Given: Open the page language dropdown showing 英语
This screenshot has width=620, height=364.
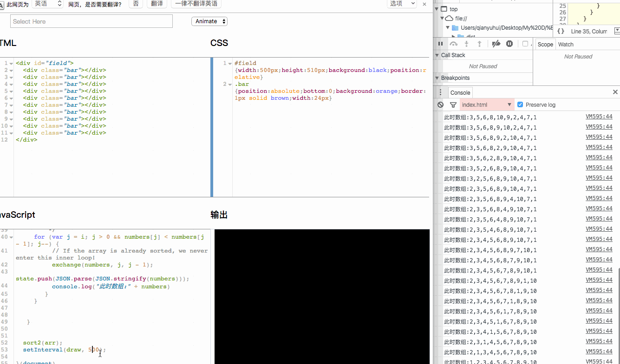Looking at the screenshot, I should point(47,4).
